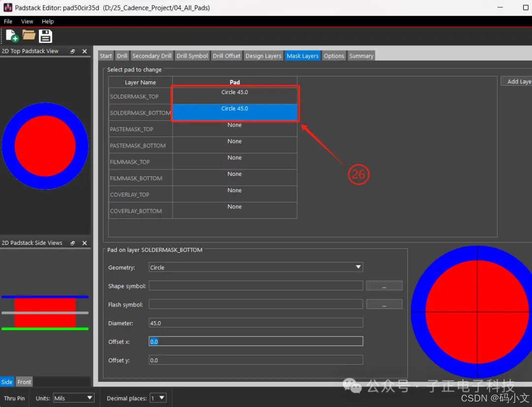This screenshot has height=407, width=532.
Task: Open the Drill Symbol tab
Action: tap(192, 56)
